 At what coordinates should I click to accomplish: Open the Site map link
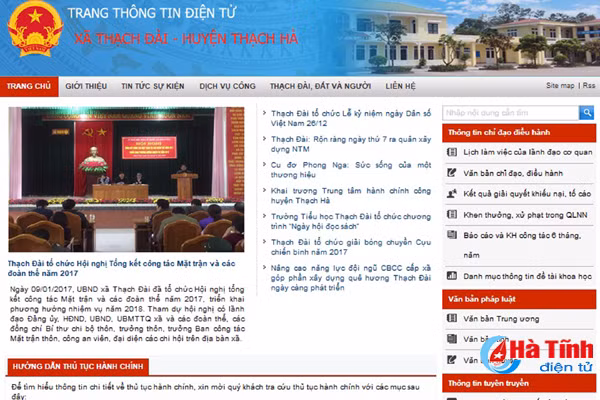click(x=560, y=85)
